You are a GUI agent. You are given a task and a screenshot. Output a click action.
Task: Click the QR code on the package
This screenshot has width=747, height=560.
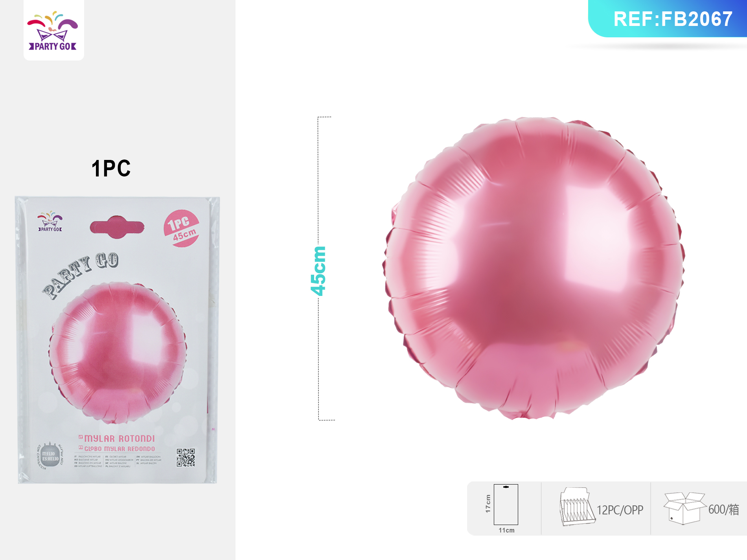tap(186, 457)
